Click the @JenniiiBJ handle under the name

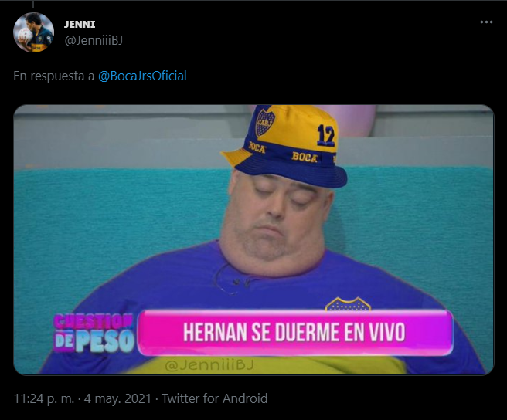point(94,41)
